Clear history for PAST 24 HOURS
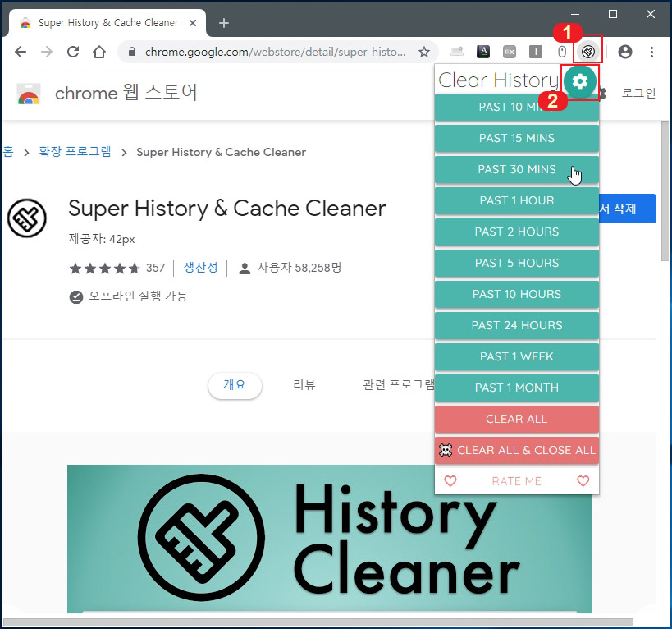This screenshot has height=629, width=672. 516,325
